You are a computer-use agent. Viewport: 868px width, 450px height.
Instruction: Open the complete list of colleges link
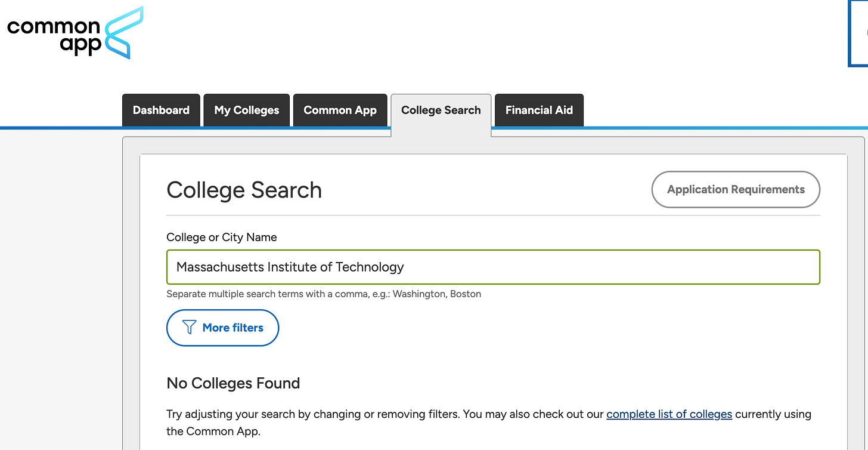pos(669,414)
